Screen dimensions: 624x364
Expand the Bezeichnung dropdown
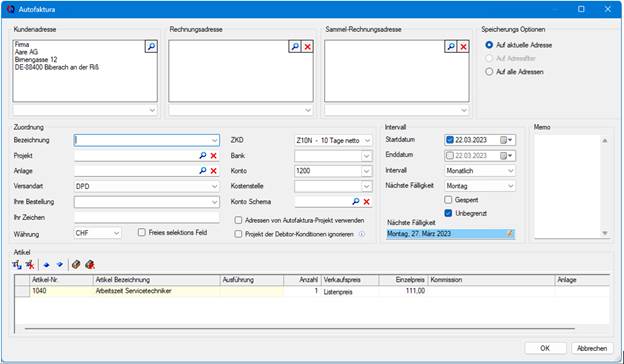point(214,140)
